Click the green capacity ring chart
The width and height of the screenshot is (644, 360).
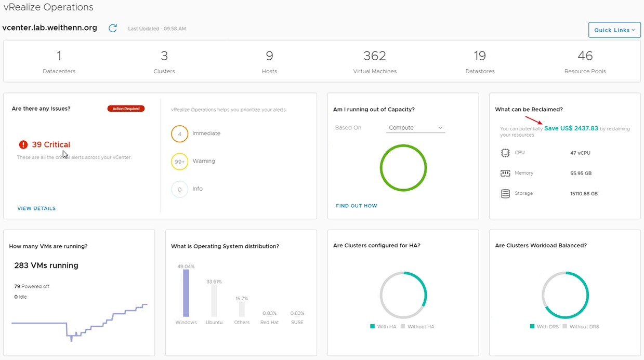[403, 168]
